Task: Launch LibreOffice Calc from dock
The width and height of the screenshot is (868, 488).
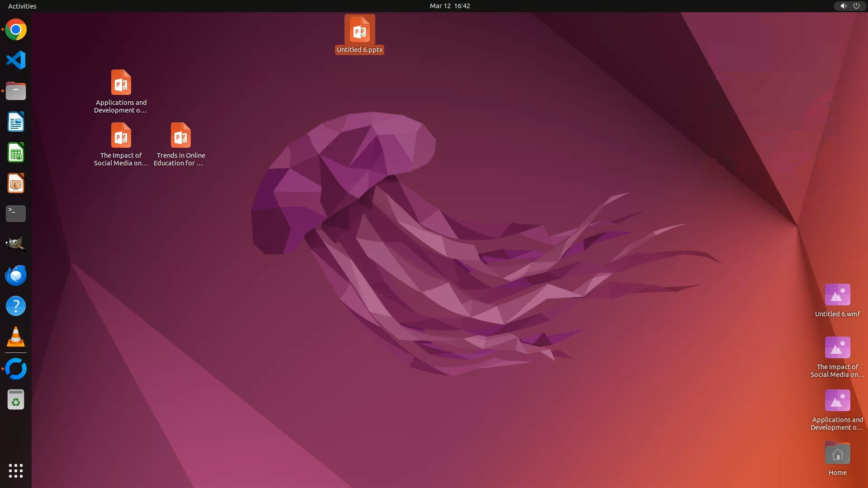Action: pyautogui.click(x=16, y=152)
